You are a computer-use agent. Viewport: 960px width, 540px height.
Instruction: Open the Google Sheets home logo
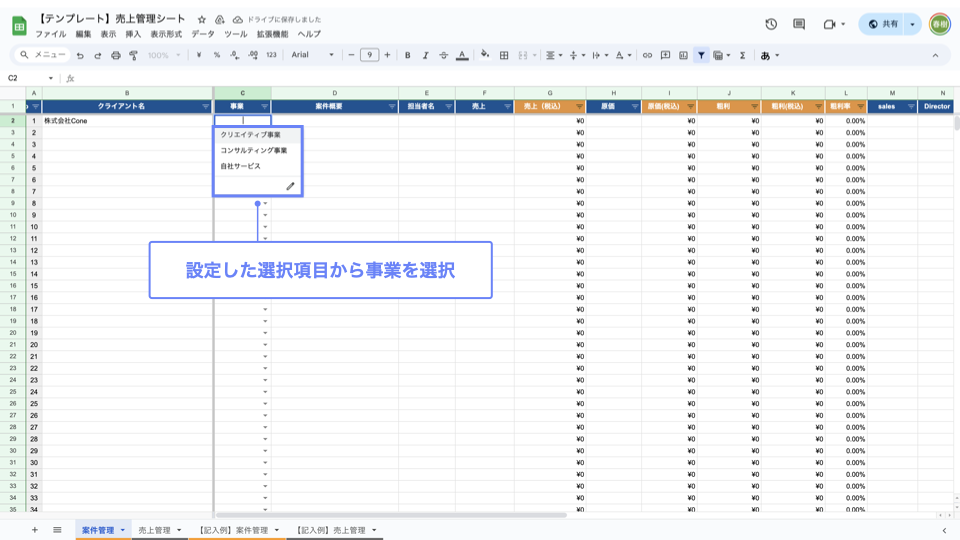pyautogui.click(x=19, y=26)
